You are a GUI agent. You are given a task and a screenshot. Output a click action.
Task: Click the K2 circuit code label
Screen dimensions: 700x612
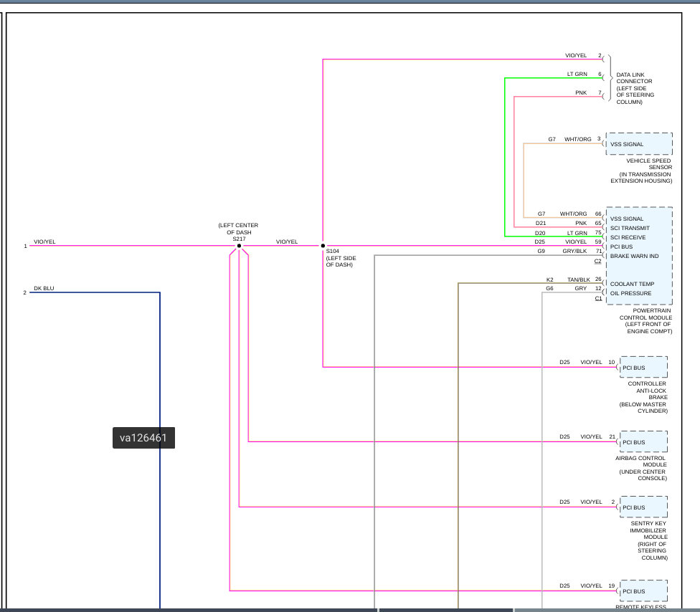point(549,279)
